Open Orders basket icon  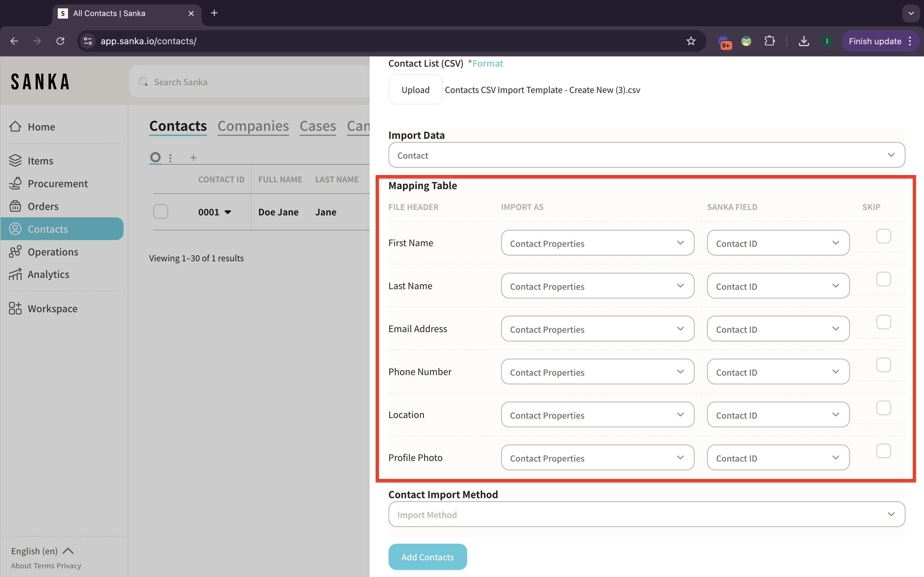pos(15,206)
